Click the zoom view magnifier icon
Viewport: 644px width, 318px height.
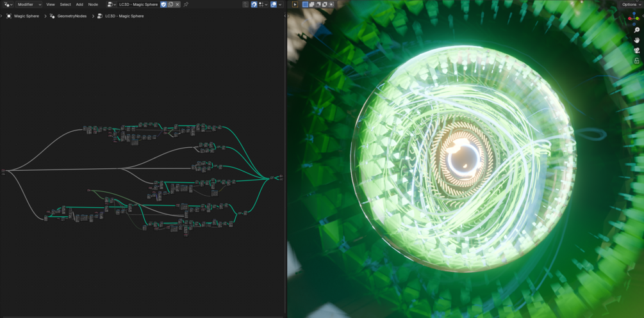[636, 30]
